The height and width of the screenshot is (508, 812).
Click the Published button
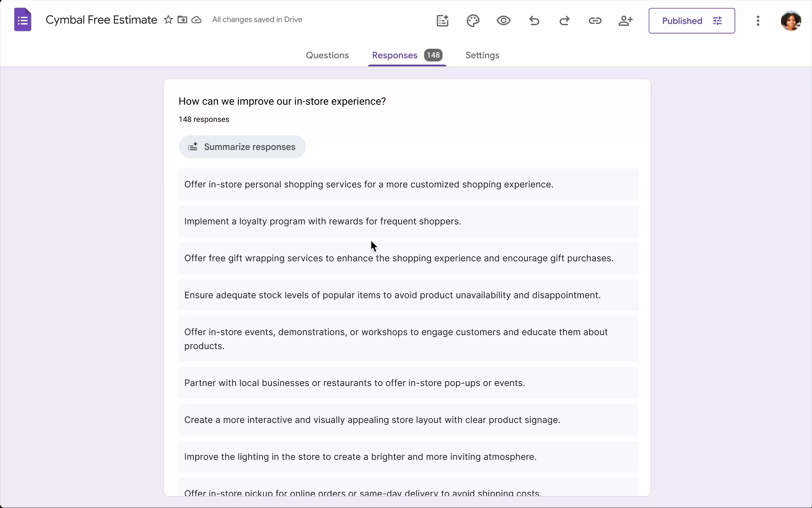coord(682,21)
